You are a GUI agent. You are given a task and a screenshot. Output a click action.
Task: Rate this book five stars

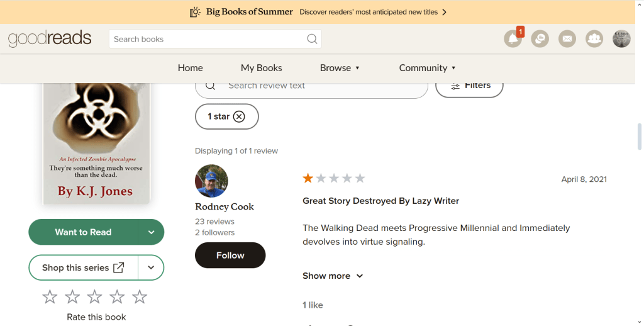pyautogui.click(x=140, y=297)
